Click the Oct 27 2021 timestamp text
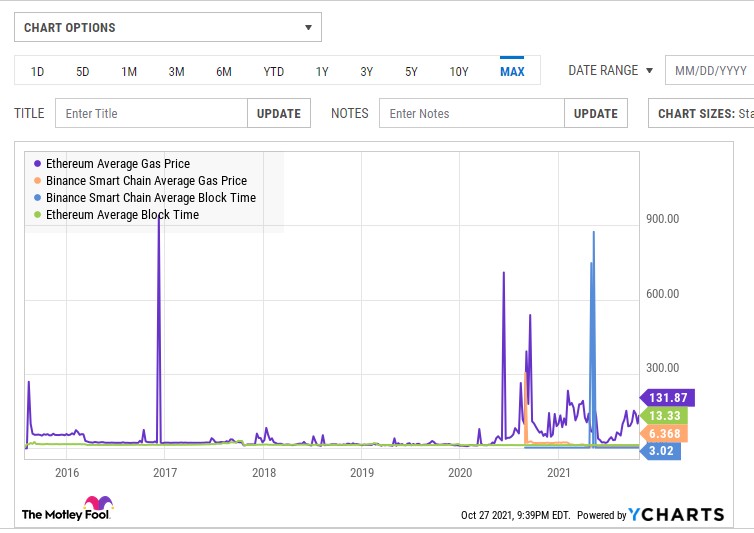The height and width of the screenshot is (533, 754). pos(515,515)
